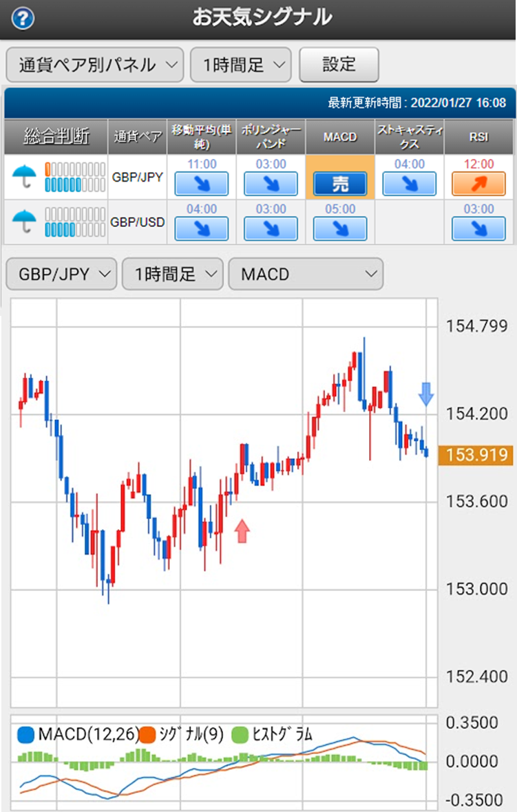
Task: Click RSI column header
Action: coord(478,137)
